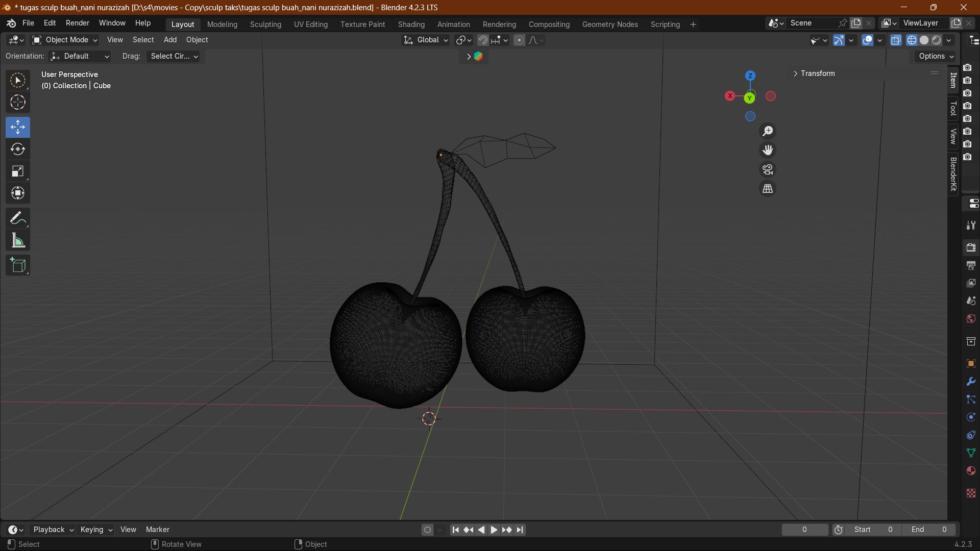980x551 pixels.
Task: Toggle X-Ray mode
Action: click(896, 40)
